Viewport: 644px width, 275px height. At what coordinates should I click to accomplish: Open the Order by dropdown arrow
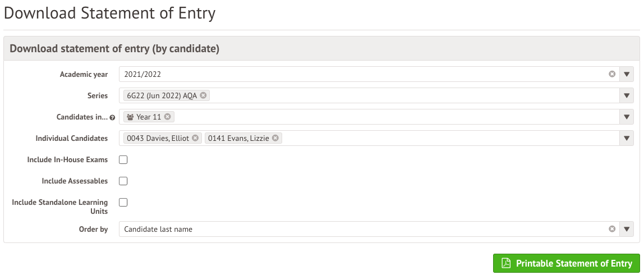(x=627, y=229)
